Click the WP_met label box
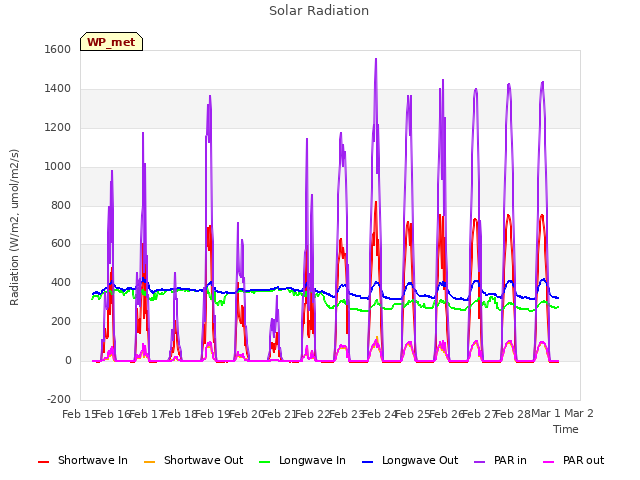640x480 pixels. (x=111, y=42)
